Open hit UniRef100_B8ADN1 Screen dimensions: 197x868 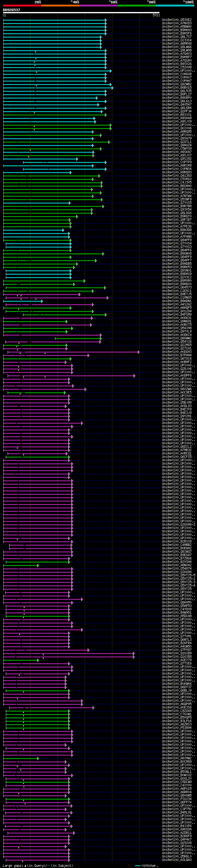click(x=177, y=301)
